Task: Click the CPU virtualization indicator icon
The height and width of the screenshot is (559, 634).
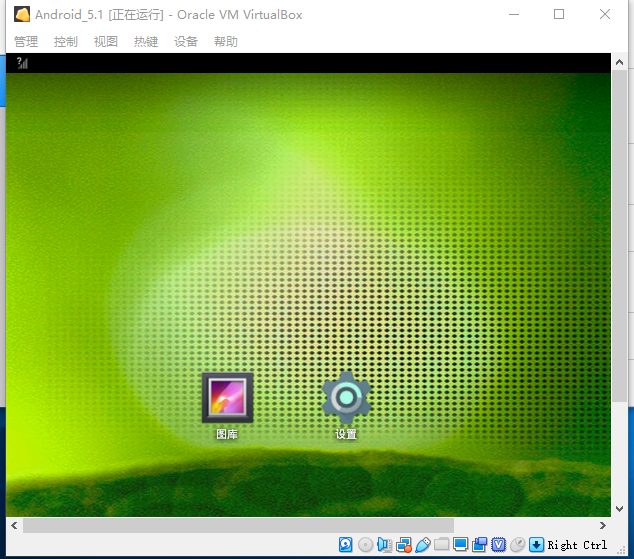Action: 499,545
